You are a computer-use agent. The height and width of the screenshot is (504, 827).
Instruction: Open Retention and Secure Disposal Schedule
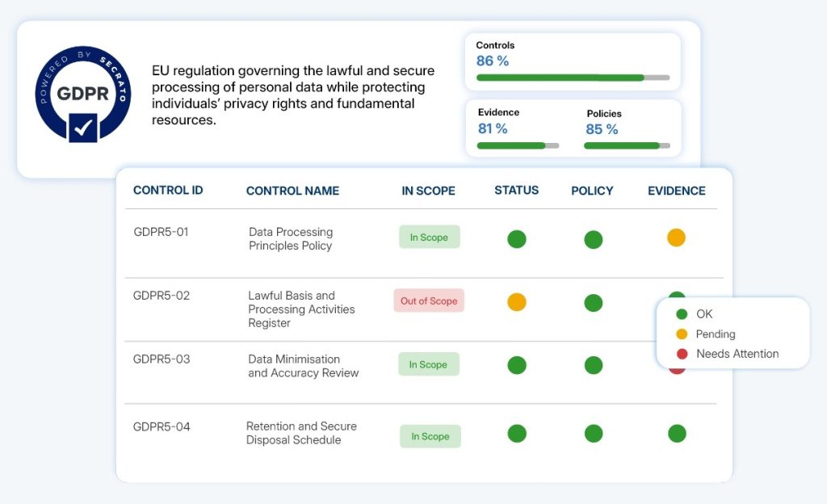pyautogui.click(x=301, y=433)
